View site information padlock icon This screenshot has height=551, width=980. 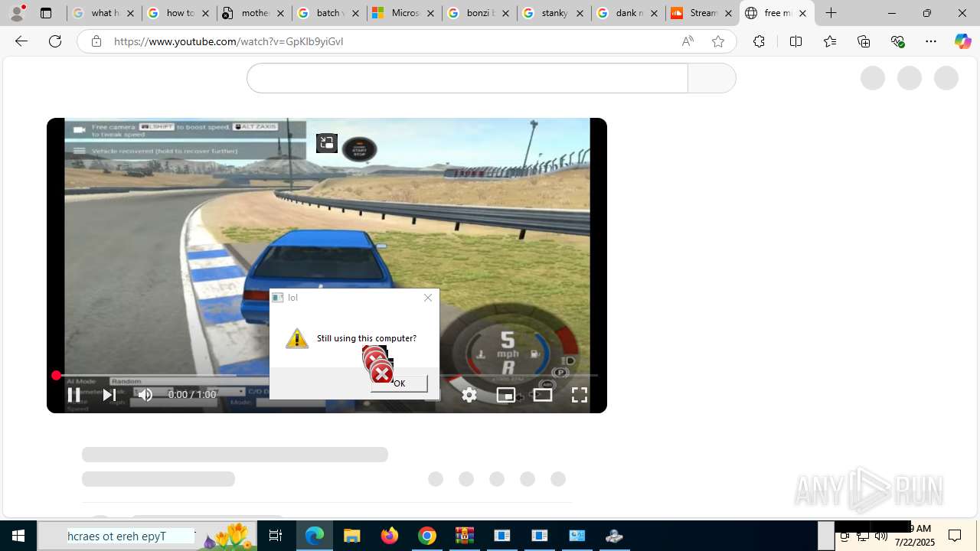click(96, 41)
